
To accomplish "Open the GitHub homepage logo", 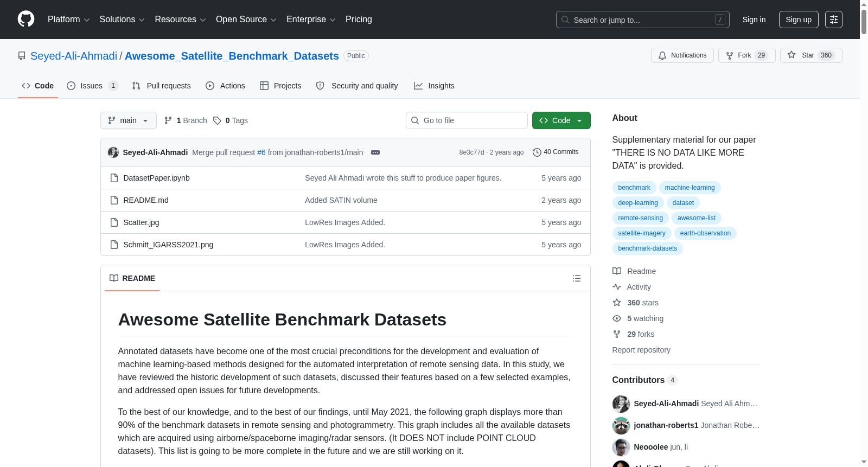I will [x=26, y=19].
